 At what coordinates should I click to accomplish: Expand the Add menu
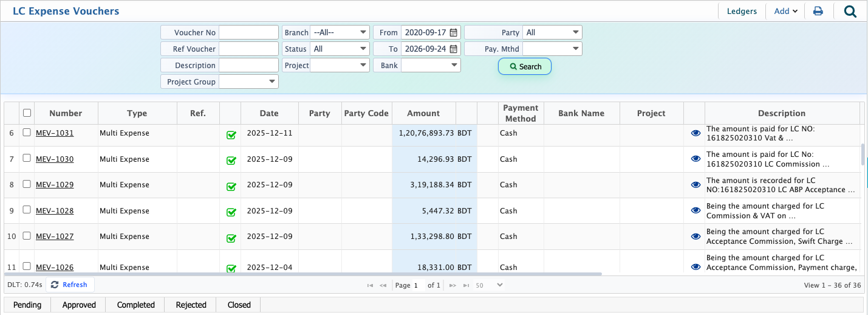tap(785, 11)
